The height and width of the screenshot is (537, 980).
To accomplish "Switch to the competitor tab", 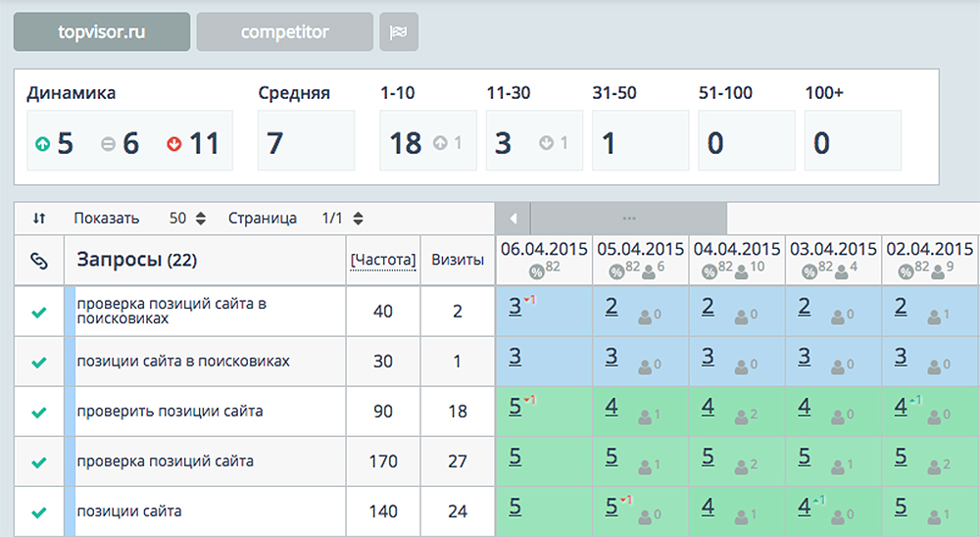I will 284,31.
